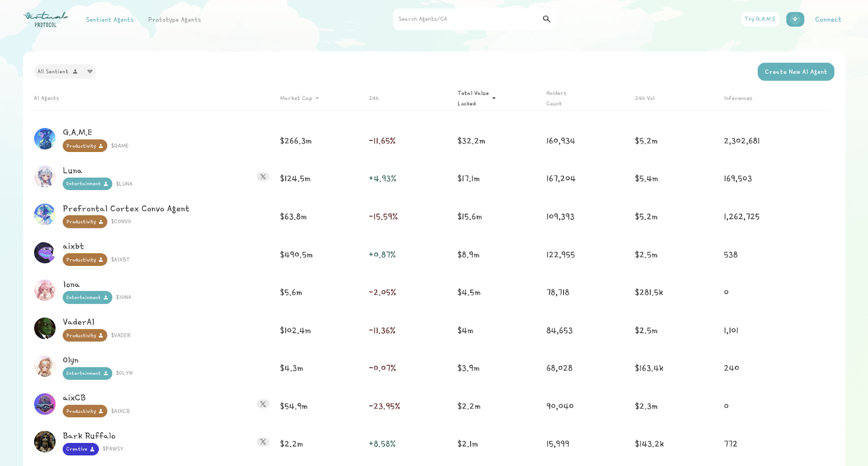868x466 pixels.
Task: Click the search magnifier icon
Action: [546, 19]
